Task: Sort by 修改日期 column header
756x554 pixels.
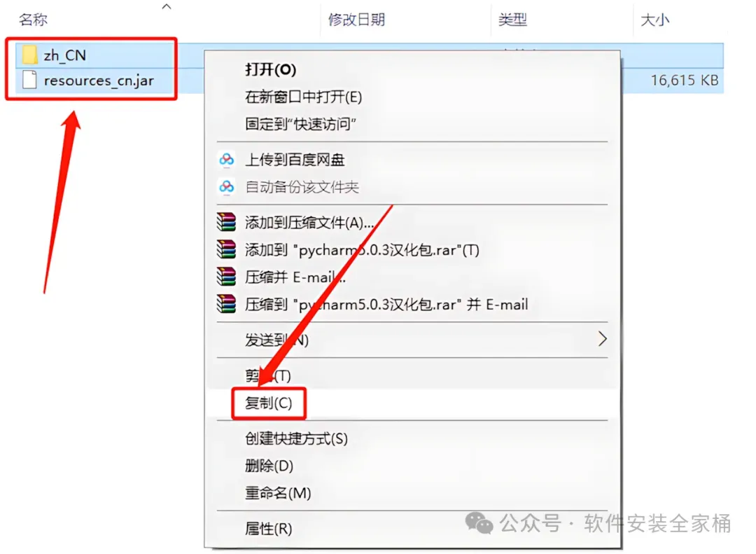Action: point(356,20)
